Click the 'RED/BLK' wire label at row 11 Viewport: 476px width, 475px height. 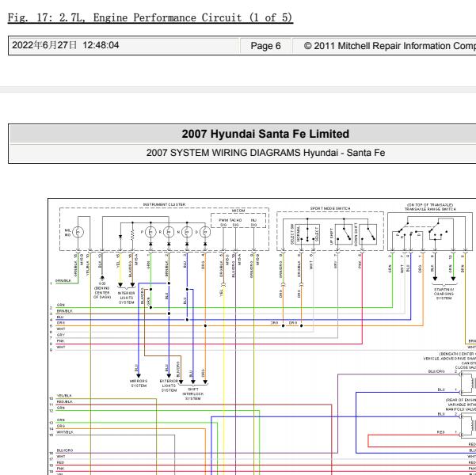[x=65, y=401]
